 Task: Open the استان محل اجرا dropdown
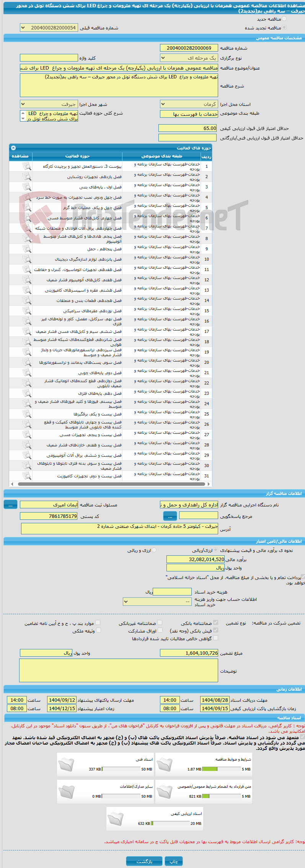click(189, 104)
